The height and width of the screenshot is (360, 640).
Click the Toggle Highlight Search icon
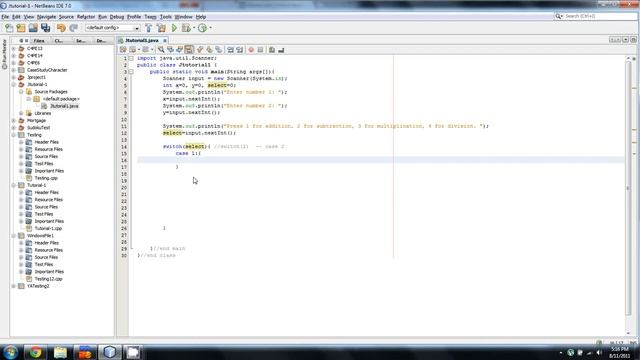189,50
